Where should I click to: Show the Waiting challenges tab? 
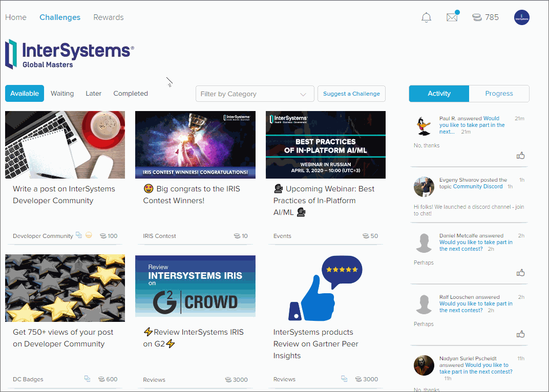point(62,94)
